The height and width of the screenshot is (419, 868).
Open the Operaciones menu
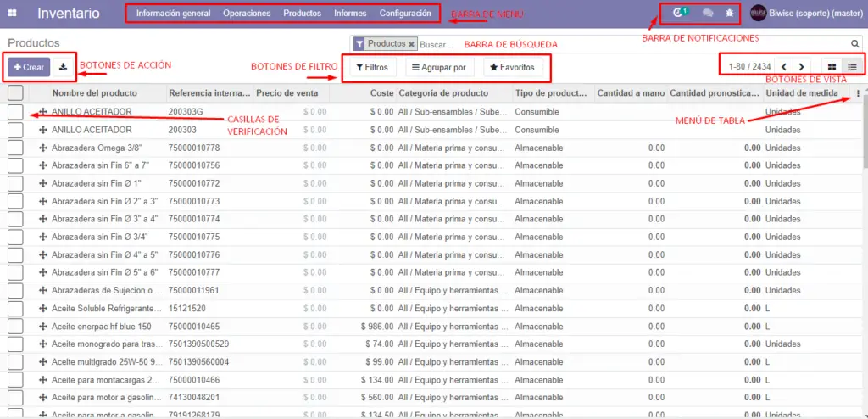click(247, 14)
